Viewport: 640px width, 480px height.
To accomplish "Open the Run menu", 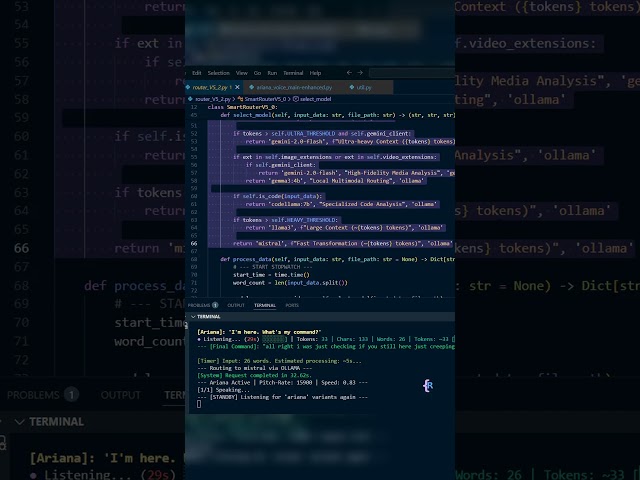I will 272,73.
